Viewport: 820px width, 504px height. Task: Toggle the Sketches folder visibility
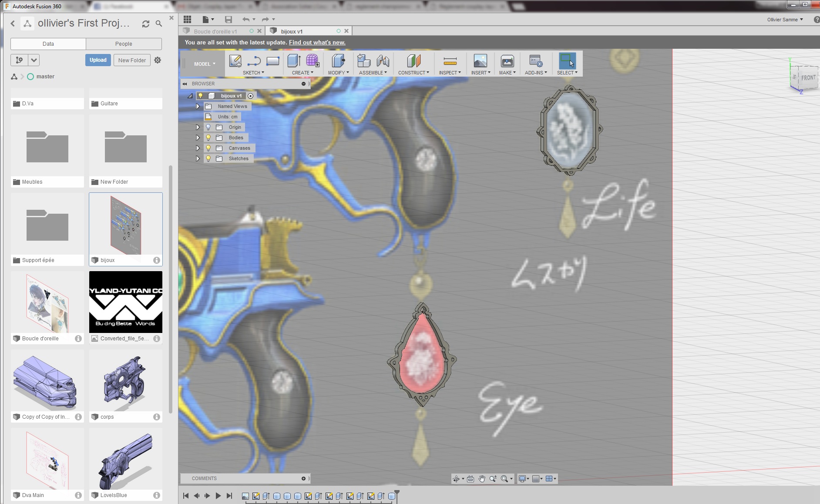coord(208,158)
